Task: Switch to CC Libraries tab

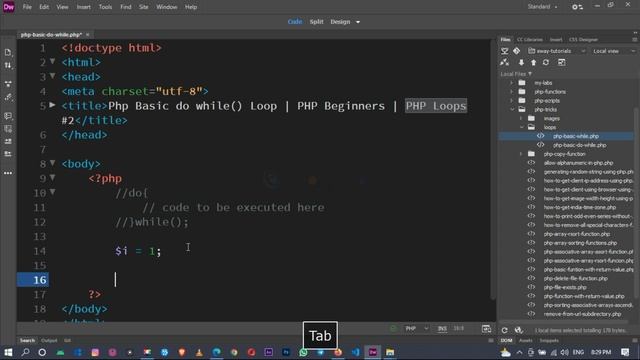Action: 529,40
